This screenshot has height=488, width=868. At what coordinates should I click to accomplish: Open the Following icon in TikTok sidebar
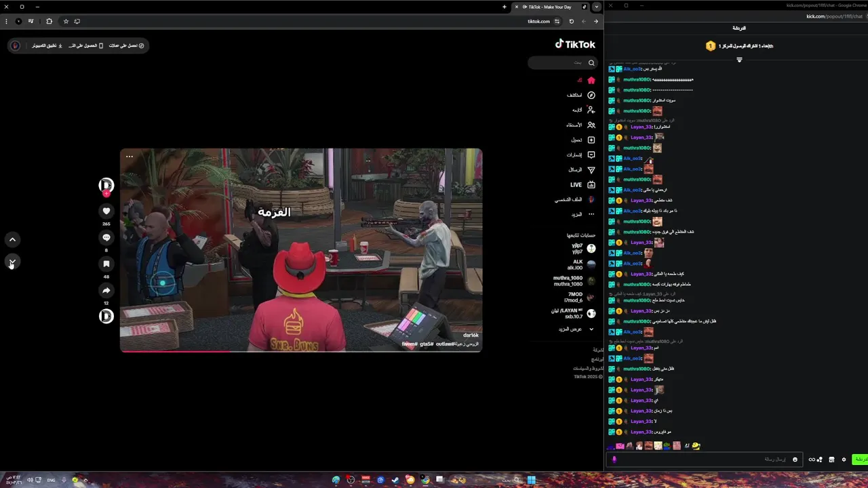[x=591, y=110]
